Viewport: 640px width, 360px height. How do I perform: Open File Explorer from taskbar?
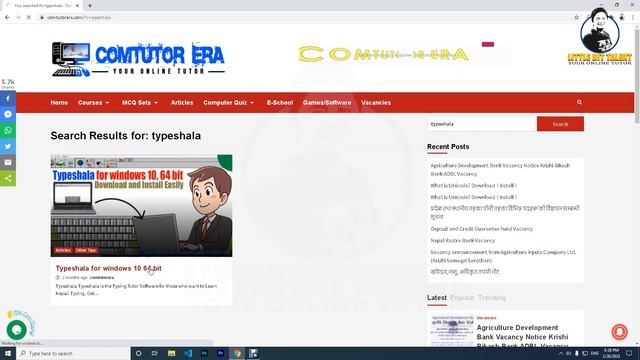coord(171,353)
